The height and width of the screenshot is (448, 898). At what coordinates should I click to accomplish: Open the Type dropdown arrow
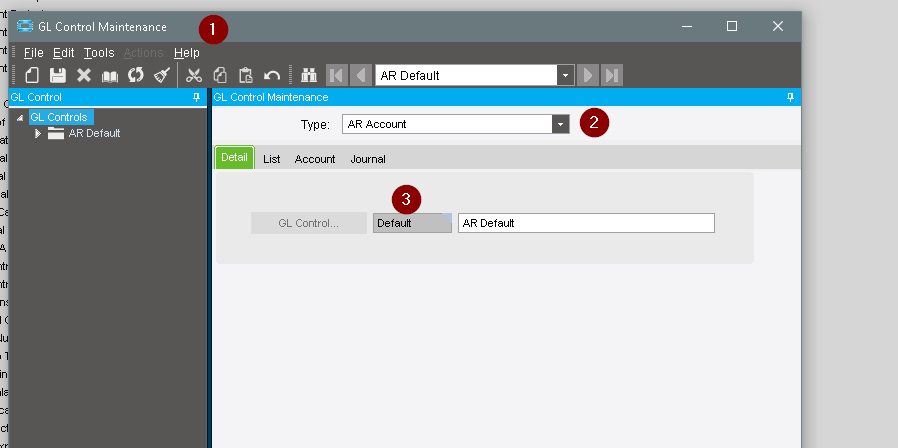coord(561,124)
